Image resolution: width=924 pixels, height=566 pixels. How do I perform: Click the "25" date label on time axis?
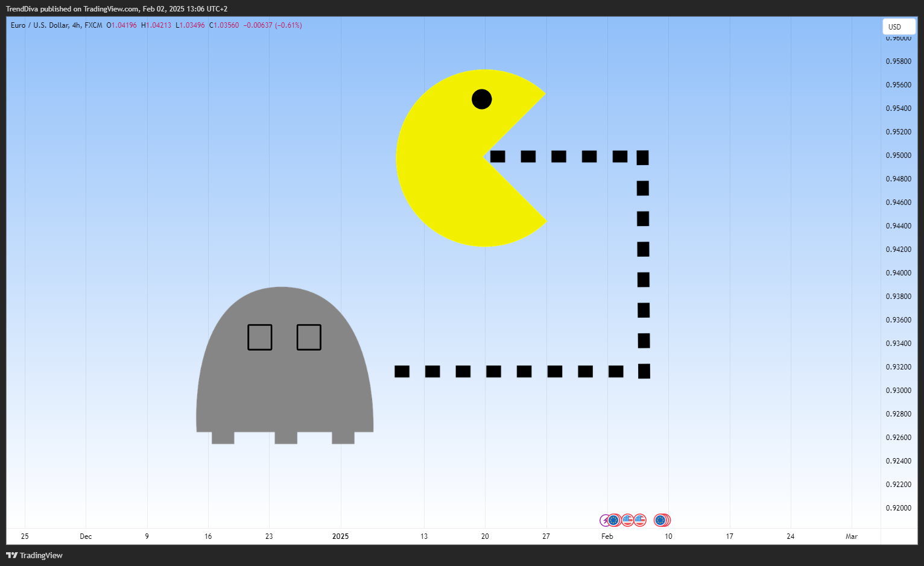(x=25, y=536)
